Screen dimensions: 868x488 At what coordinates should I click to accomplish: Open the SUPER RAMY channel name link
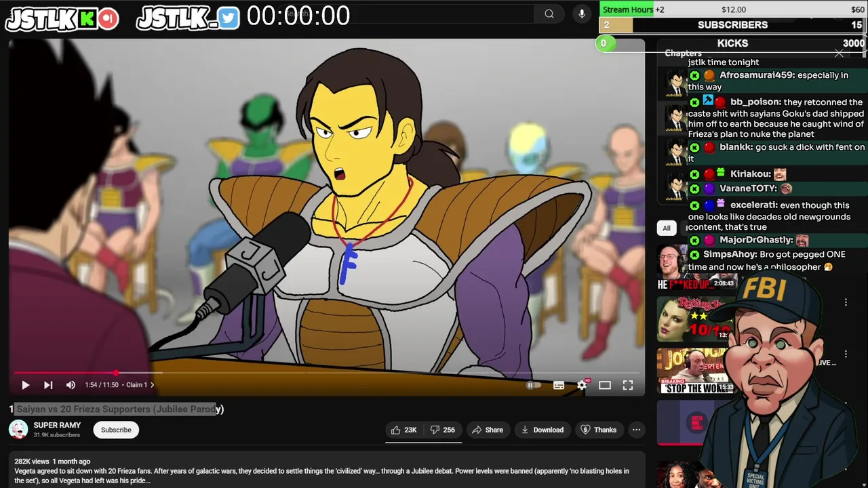coord(57,425)
